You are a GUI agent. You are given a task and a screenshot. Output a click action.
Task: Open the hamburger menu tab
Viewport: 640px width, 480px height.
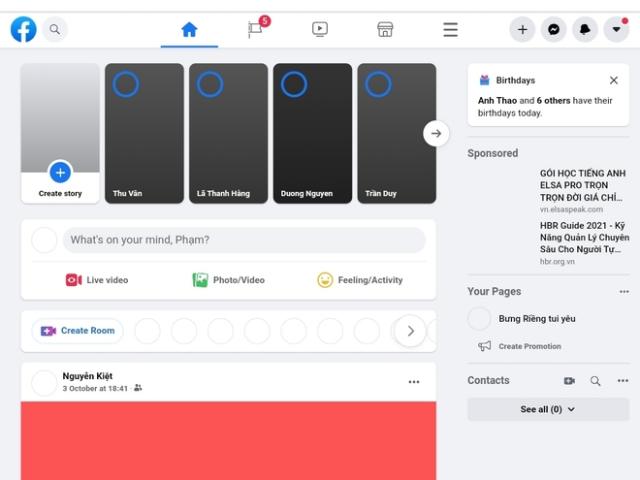[x=450, y=29]
